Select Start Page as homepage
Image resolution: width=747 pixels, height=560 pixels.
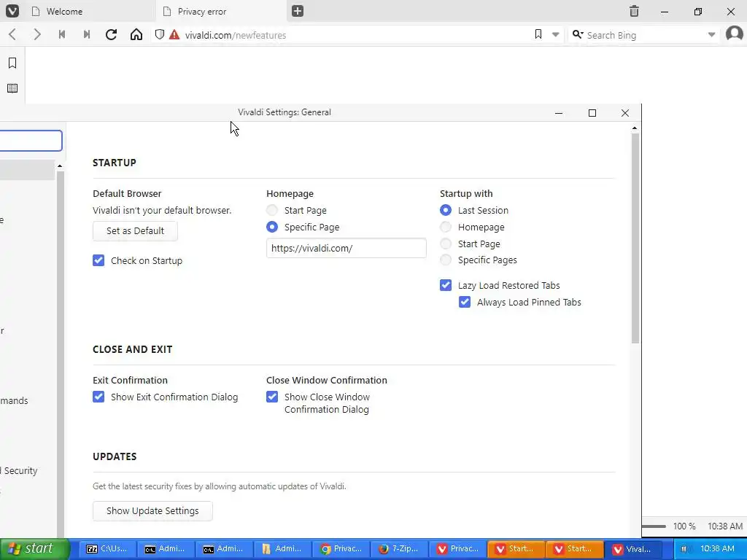pos(272,210)
